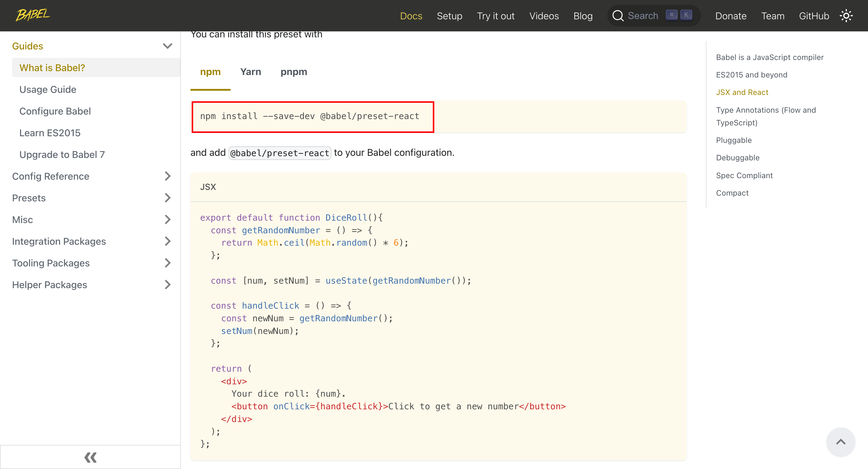
Task: Click the search magnifier icon
Action: (x=618, y=16)
